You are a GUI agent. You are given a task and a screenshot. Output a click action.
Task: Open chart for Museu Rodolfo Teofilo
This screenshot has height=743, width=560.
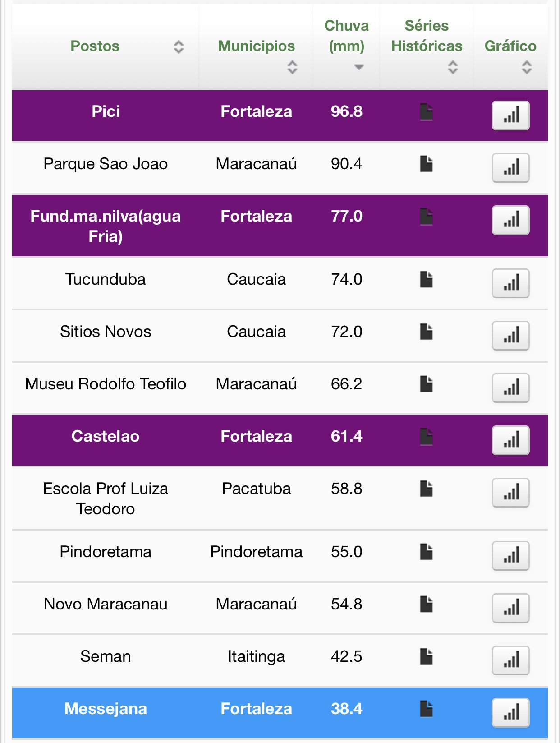510,388
